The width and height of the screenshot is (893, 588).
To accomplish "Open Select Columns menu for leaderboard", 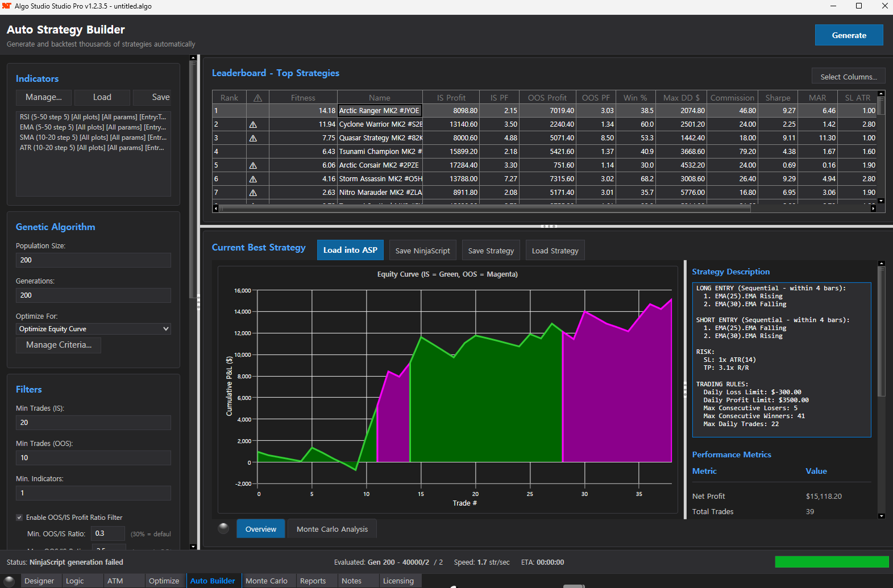I will tap(848, 77).
